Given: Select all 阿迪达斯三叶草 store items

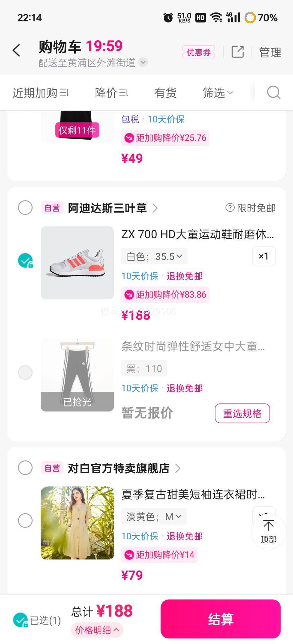Looking at the screenshot, I should coord(25,208).
